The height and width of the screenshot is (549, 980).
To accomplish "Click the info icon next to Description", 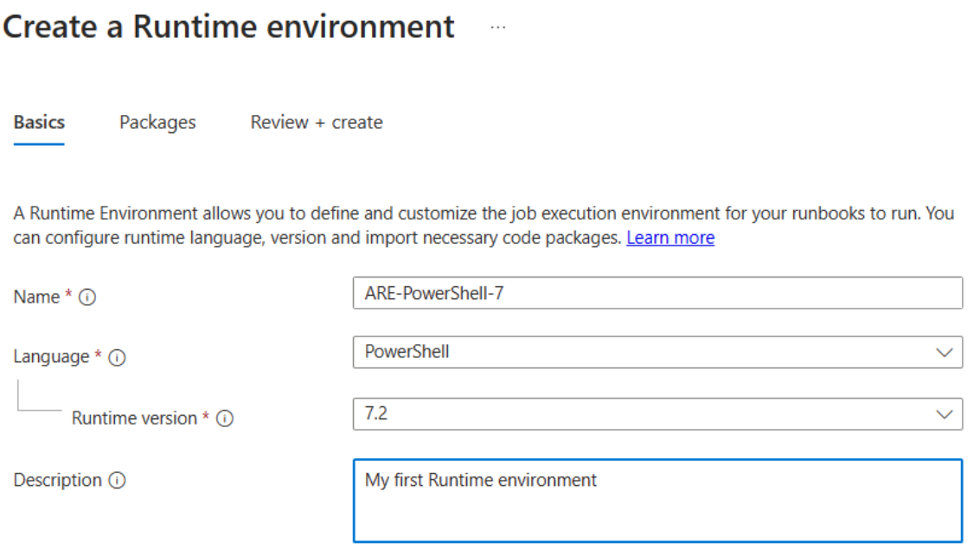I will click(x=117, y=480).
